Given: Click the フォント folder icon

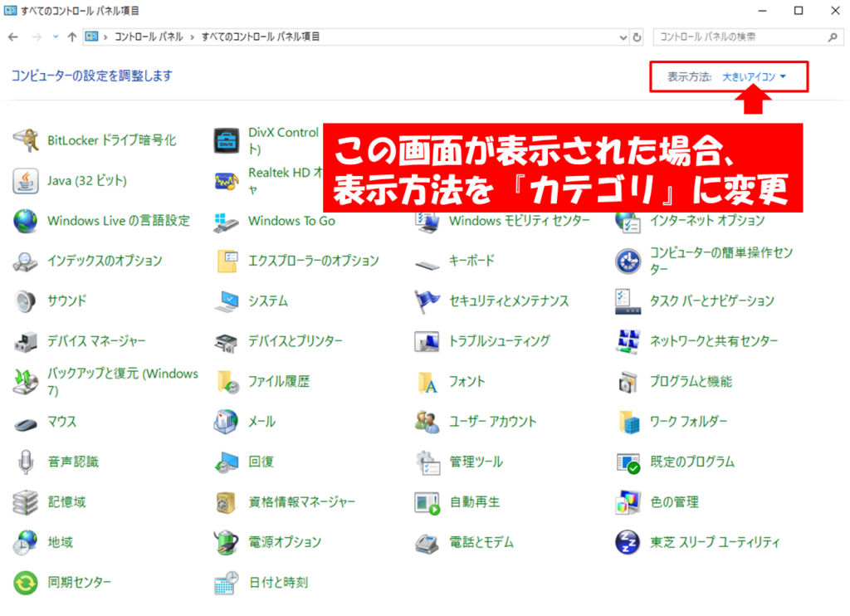Looking at the screenshot, I should click(427, 381).
